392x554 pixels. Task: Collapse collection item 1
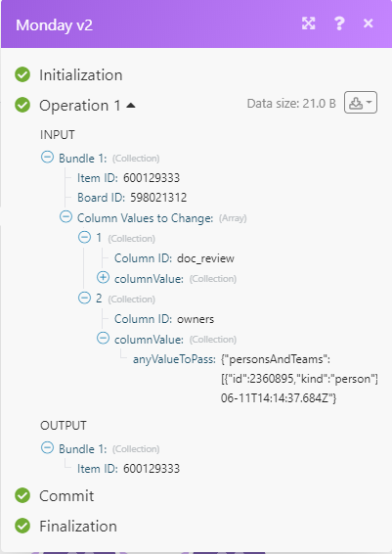click(x=84, y=237)
